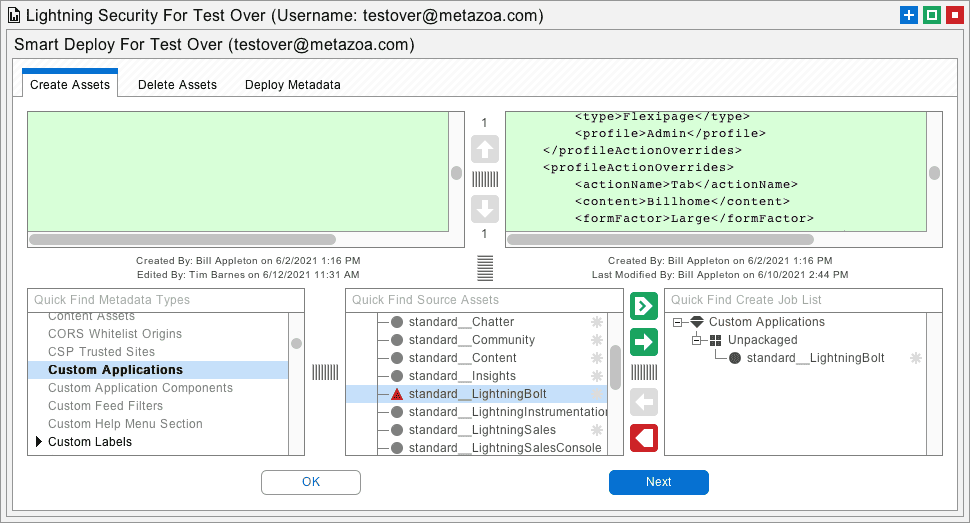Click the Quick Find Create Job List field

tap(804, 300)
